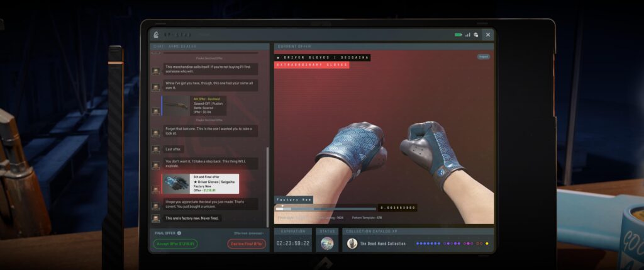Close the tablet with the X button

[488, 35]
